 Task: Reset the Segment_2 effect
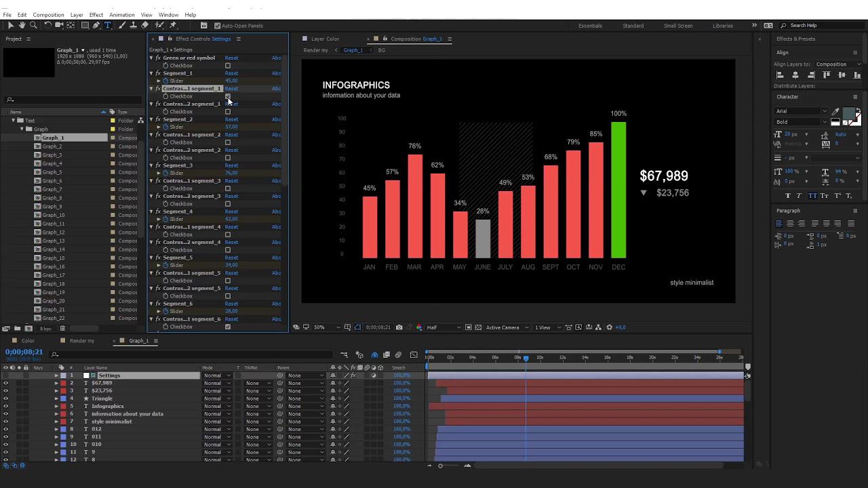pyautogui.click(x=231, y=119)
